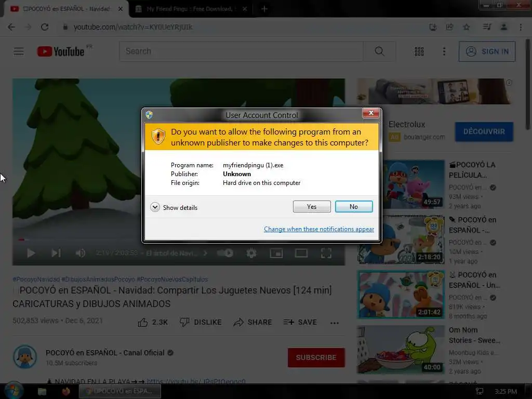Open more actions ellipsis under video
Screen dimensions: 532x399
(x=335, y=323)
